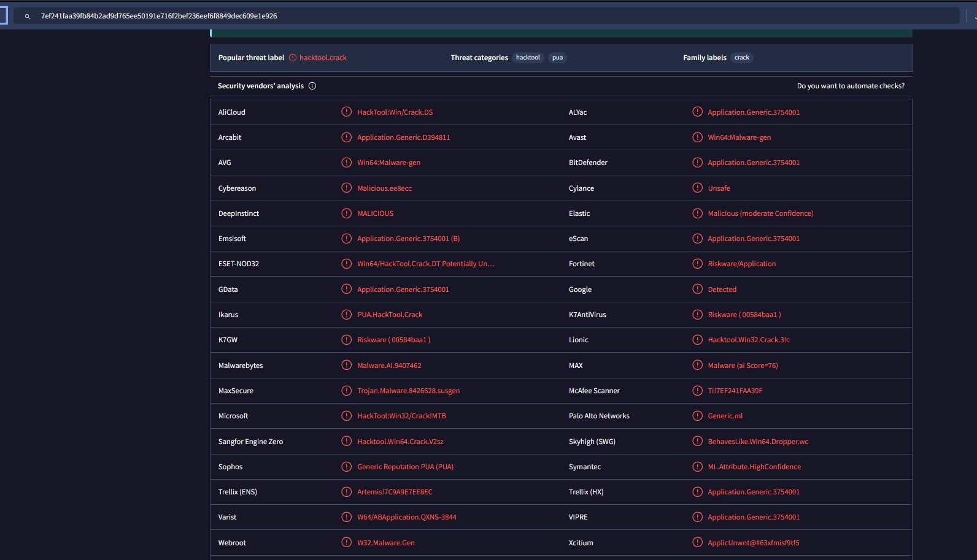Select the HackTool:Win/Crack.DS detection text
Image resolution: width=977 pixels, height=560 pixels.
click(x=395, y=112)
